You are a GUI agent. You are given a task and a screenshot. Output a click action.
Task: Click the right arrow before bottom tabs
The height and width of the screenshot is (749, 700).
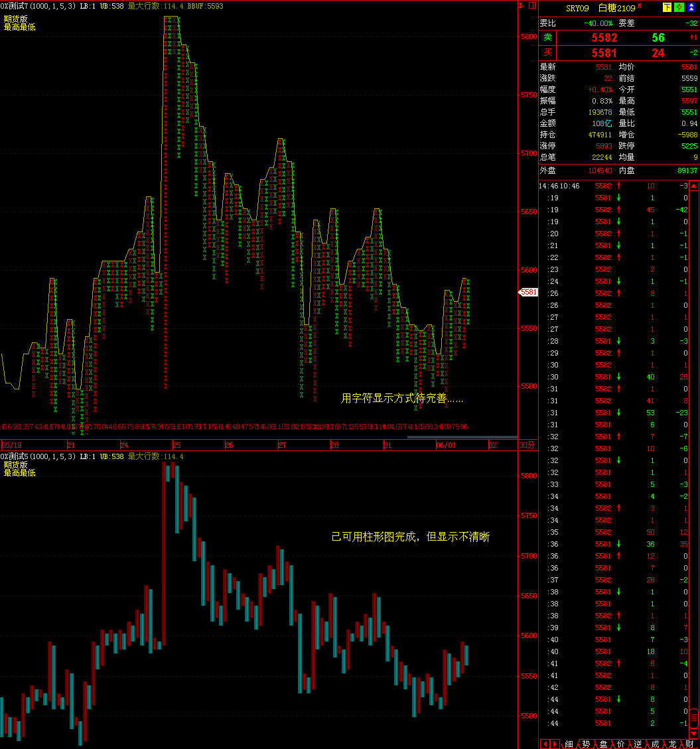pyautogui.click(x=554, y=744)
